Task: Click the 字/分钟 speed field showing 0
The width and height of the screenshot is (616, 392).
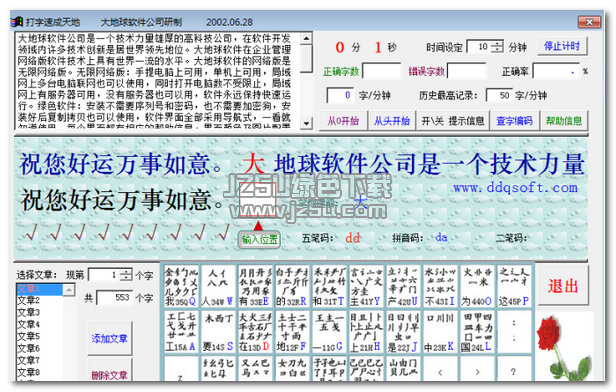Action: 340,95
